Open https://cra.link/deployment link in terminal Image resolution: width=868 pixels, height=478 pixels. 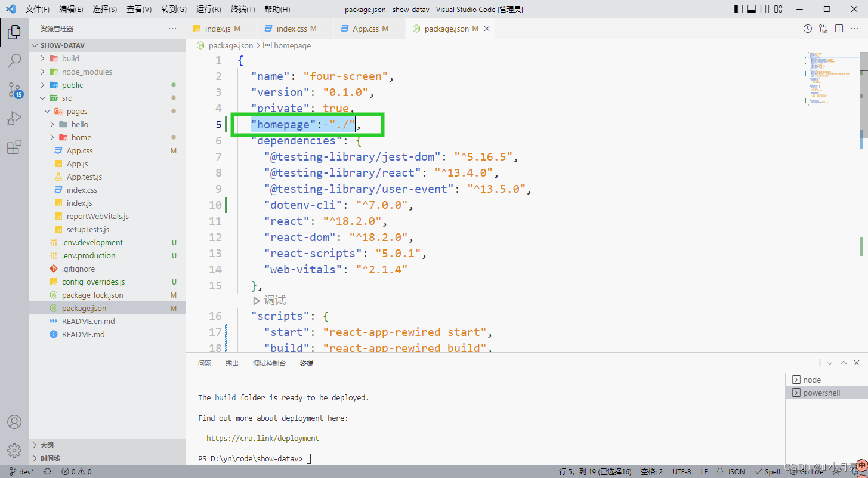pyautogui.click(x=262, y=438)
